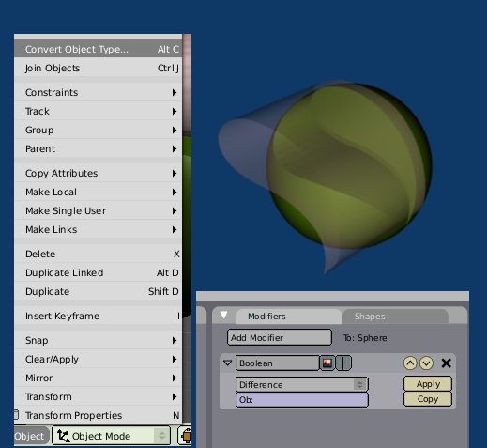Click the To: Sphere label
Image resolution: width=487 pixels, height=448 pixels.
pos(365,338)
